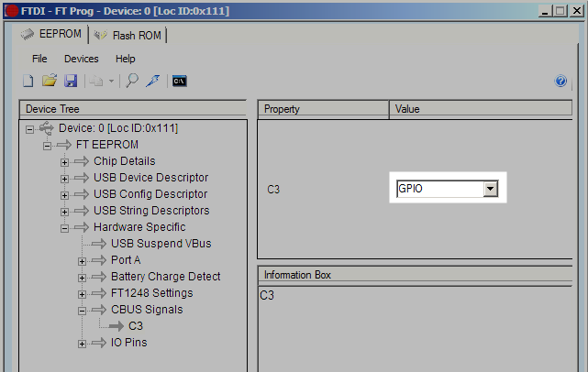Click the Information Box header
Viewport: 588px width, 372px height.
coord(415,275)
